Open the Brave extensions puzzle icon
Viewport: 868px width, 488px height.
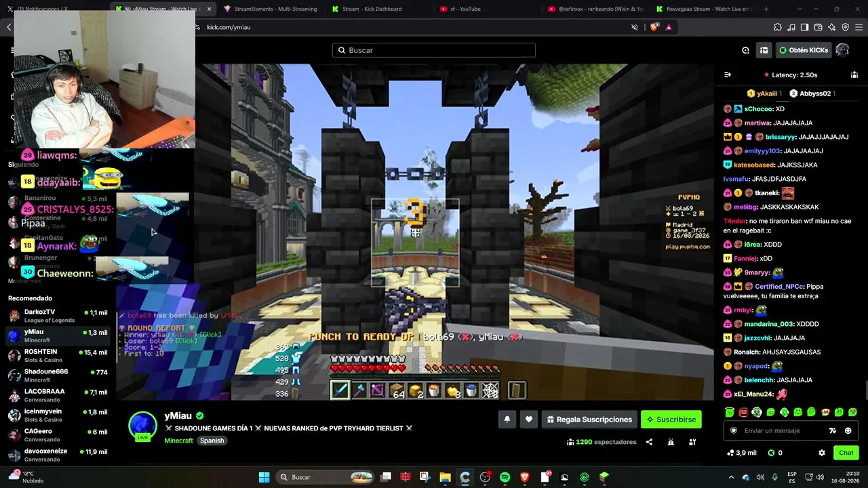(x=777, y=27)
